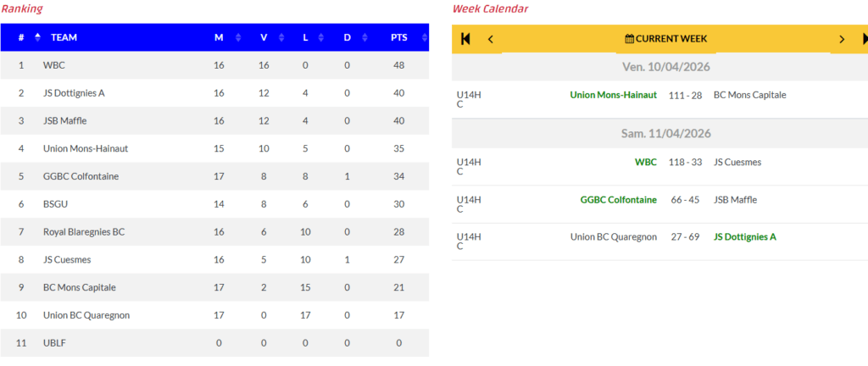Open GGBC Colfontaine in week calendar

tap(618, 199)
